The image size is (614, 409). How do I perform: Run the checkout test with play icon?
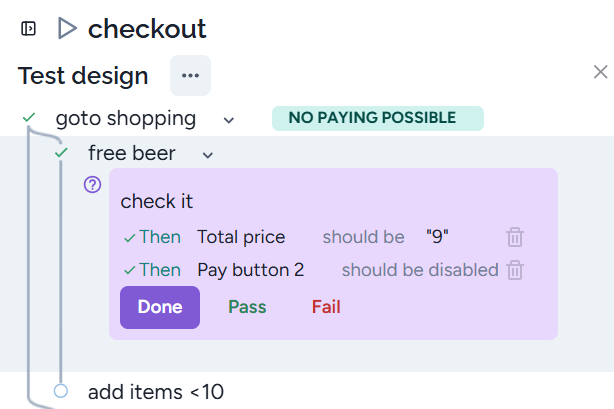click(x=67, y=29)
